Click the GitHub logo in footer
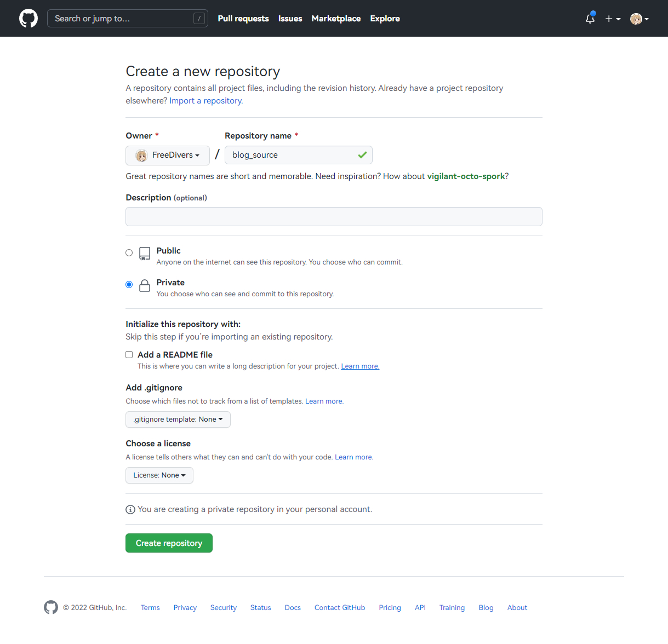Screen dimensions: 668x644 tap(51, 607)
